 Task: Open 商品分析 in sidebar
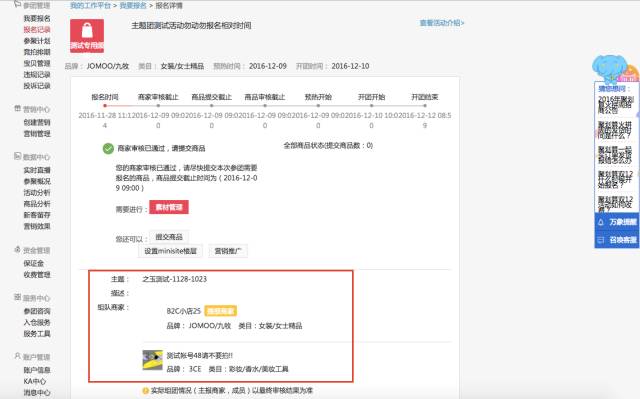(x=37, y=204)
